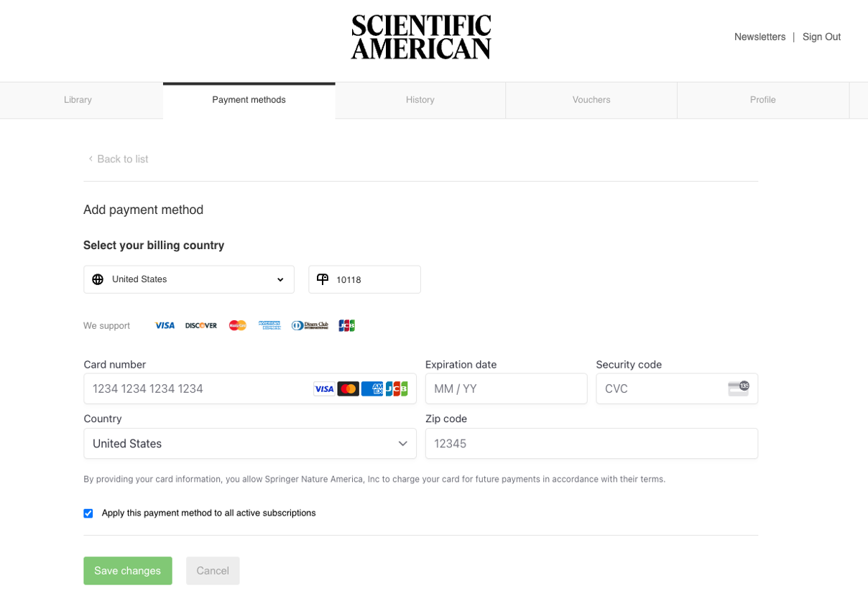The height and width of the screenshot is (606, 868).
Task: Select Sign Out in the header
Action: click(x=821, y=37)
